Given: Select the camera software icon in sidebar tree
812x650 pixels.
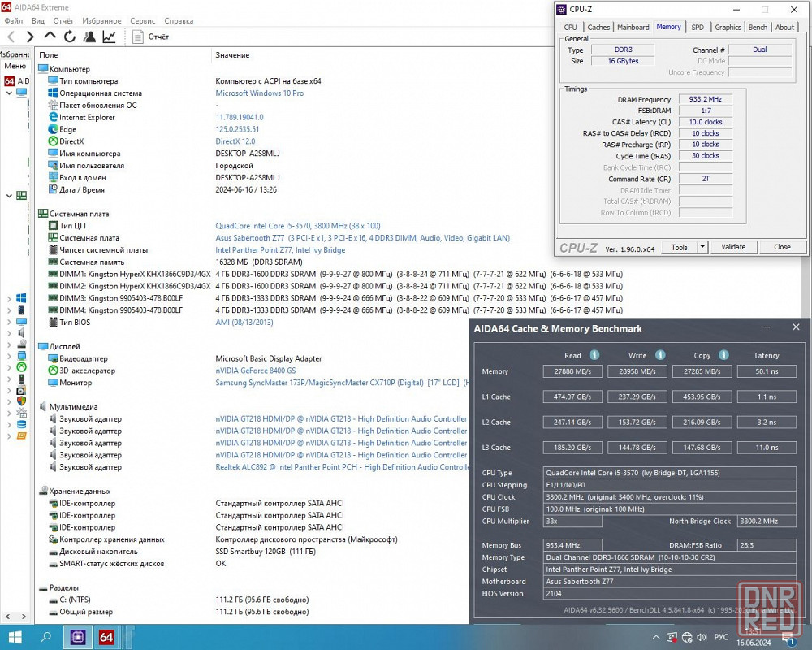Looking at the screenshot, I should 21,390.
